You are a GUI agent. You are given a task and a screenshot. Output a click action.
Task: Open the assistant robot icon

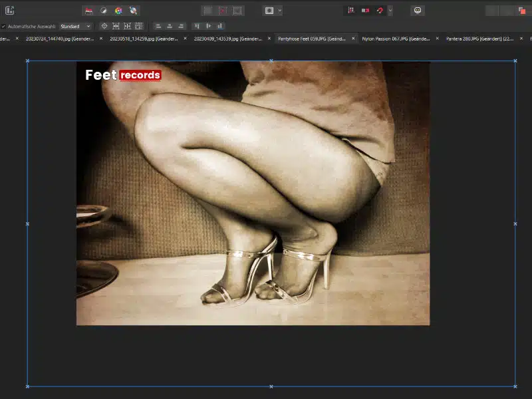pyautogui.click(x=417, y=11)
